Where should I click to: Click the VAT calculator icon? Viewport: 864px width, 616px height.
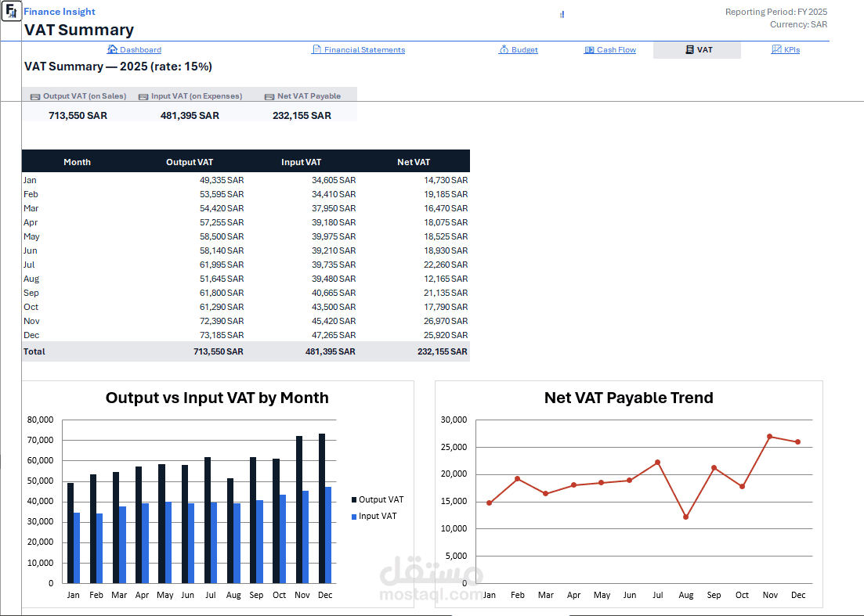pyautogui.click(x=689, y=49)
